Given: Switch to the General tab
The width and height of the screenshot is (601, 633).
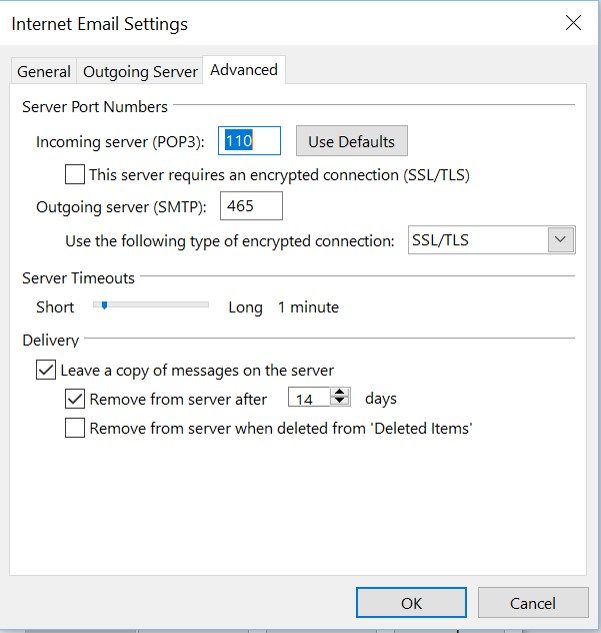Looking at the screenshot, I should 44,71.
